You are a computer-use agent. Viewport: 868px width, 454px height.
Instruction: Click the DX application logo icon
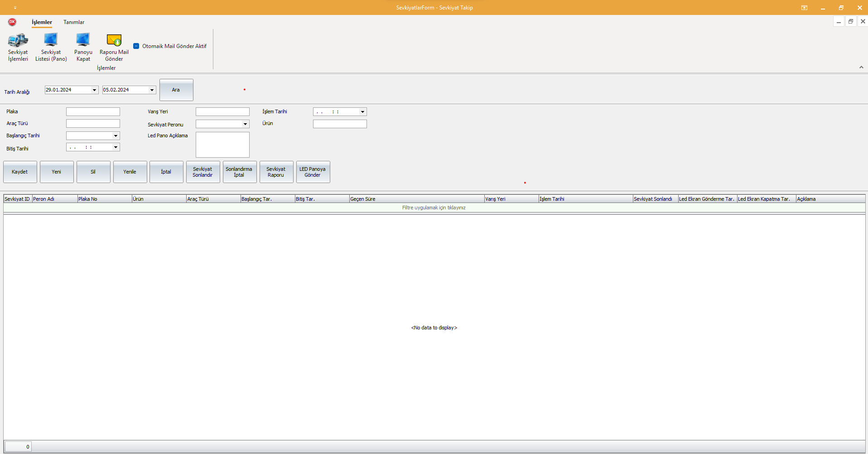tap(12, 22)
